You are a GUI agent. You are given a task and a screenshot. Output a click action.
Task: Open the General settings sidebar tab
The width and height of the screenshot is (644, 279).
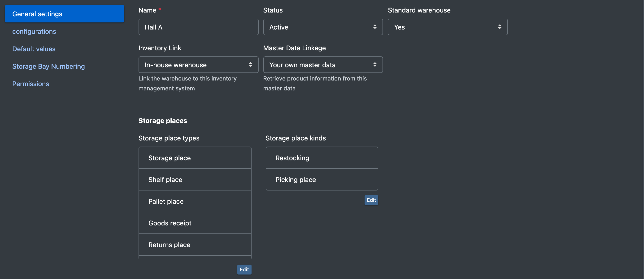(65, 14)
